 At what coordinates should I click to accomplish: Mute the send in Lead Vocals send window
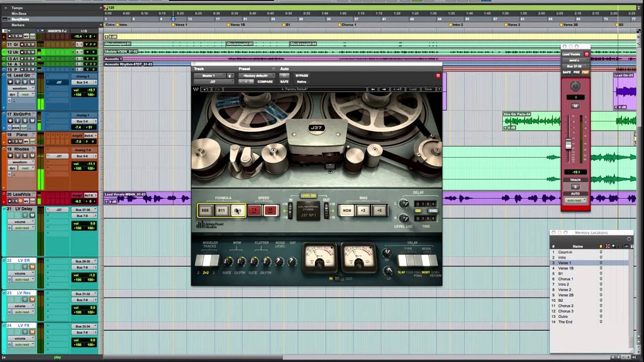pyautogui.click(x=576, y=106)
